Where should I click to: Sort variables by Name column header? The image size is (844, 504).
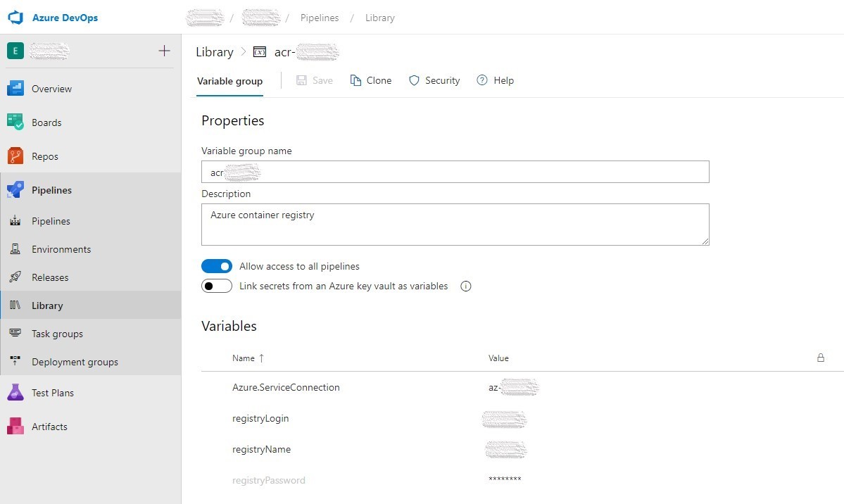pyautogui.click(x=244, y=358)
